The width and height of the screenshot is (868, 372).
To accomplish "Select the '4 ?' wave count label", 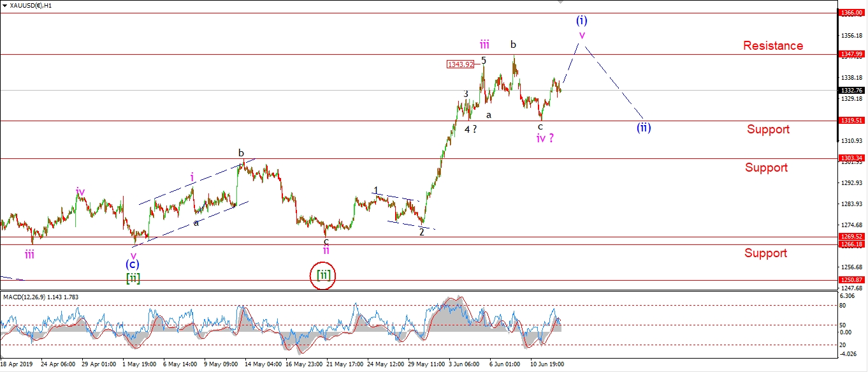I will [x=470, y=129].
